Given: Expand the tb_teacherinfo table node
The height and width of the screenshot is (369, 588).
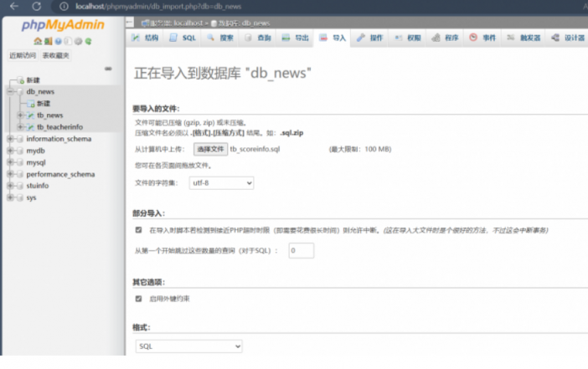Looking at the screenshot, I should coord(21,127).
